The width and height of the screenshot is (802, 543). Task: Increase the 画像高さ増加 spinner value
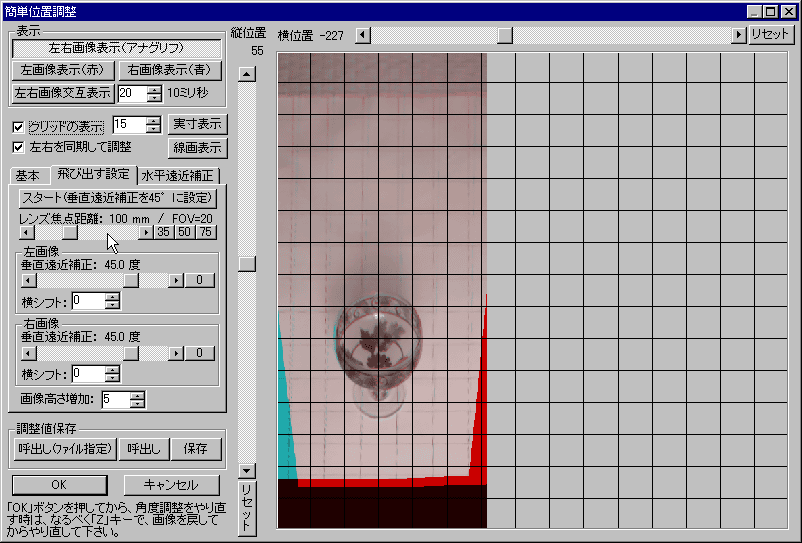(x=137, y=395)
